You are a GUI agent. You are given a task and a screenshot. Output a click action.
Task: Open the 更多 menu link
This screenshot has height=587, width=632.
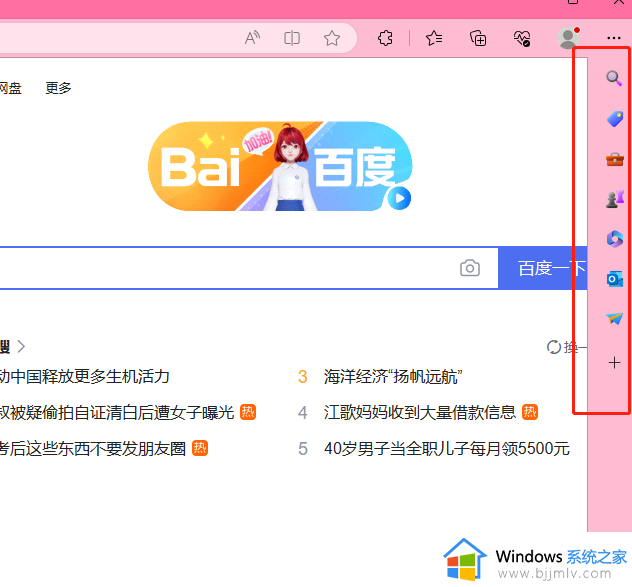click(58, 88)
